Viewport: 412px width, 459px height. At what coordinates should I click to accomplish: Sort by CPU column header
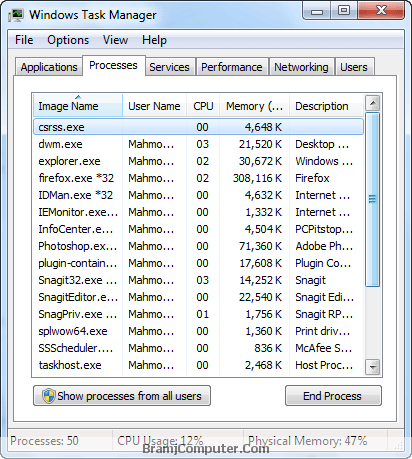point(203,106)
